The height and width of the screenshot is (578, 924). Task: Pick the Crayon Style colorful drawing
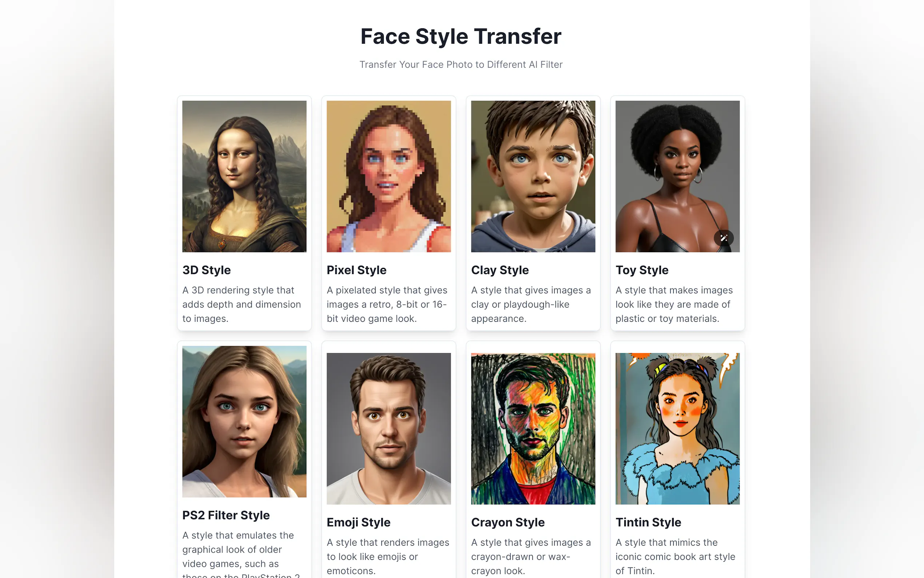coord(533,428)
